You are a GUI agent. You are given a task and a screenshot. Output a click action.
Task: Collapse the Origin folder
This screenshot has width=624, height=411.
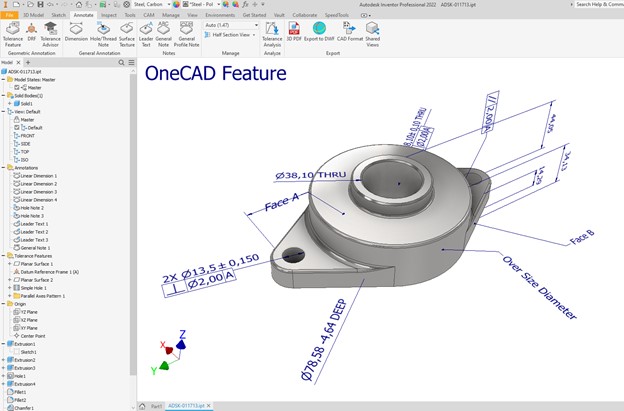3,304
